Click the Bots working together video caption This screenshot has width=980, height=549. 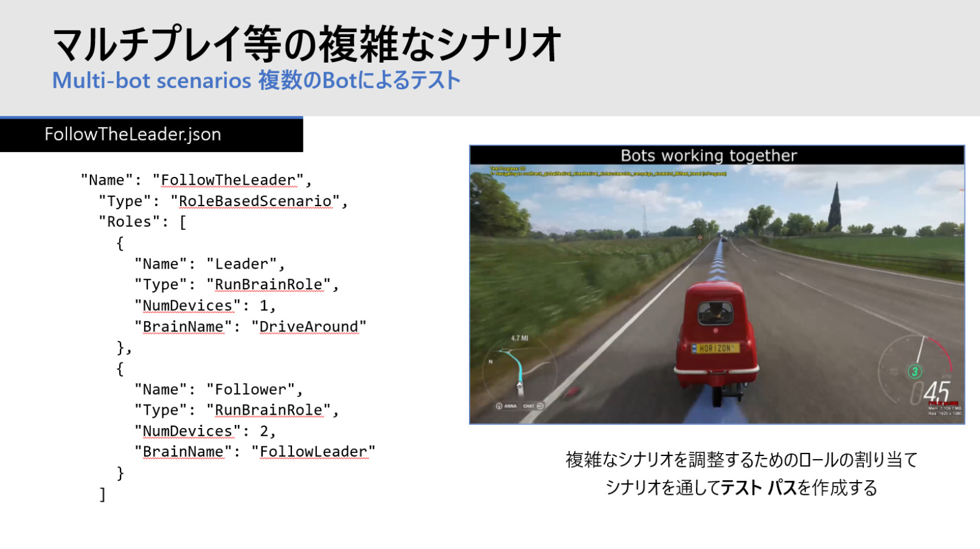(709, 156)
